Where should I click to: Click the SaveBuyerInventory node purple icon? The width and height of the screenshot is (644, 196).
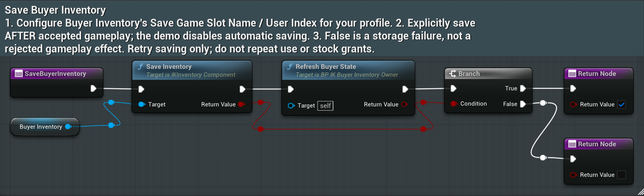click(x=18, y=74)
